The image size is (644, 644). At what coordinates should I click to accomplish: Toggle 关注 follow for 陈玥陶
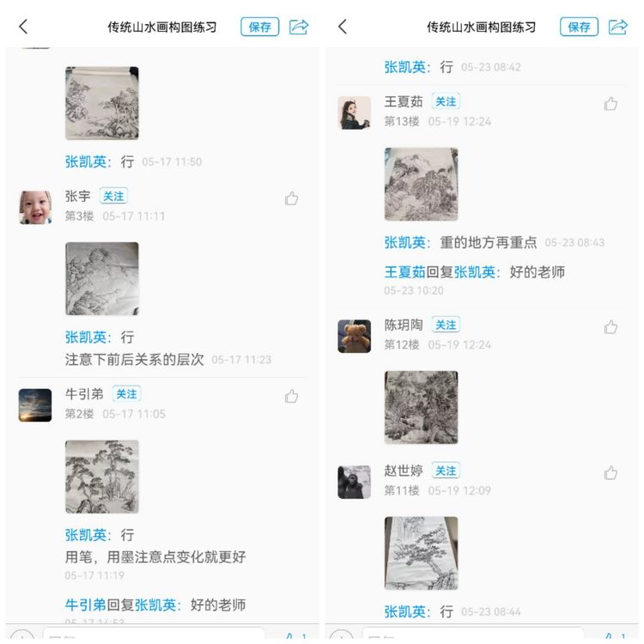tap(446, 325)
